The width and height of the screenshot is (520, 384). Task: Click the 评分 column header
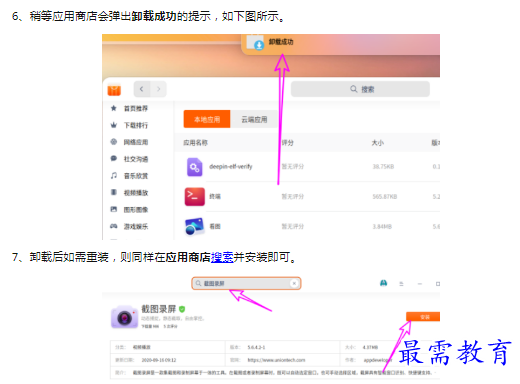pos(288,143)
